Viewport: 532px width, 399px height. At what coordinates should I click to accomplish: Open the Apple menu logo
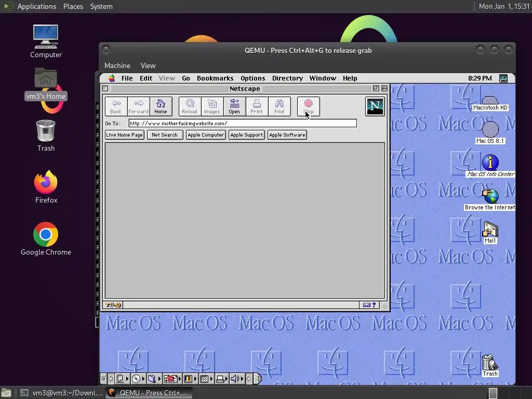(112, 78)
